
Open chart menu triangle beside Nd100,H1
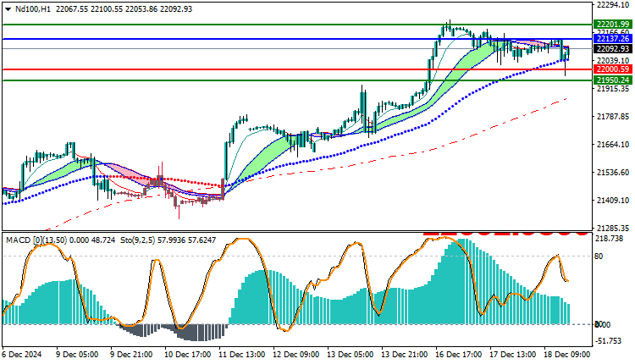click(8, 9)
